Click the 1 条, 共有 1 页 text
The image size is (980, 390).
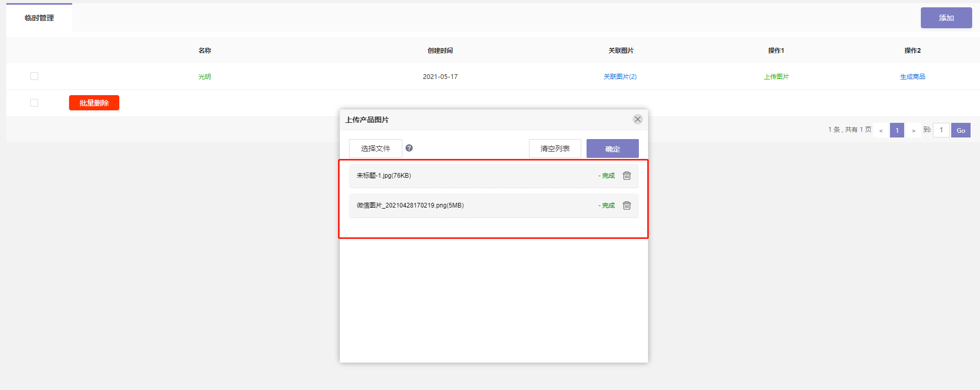tap(850, 130)
